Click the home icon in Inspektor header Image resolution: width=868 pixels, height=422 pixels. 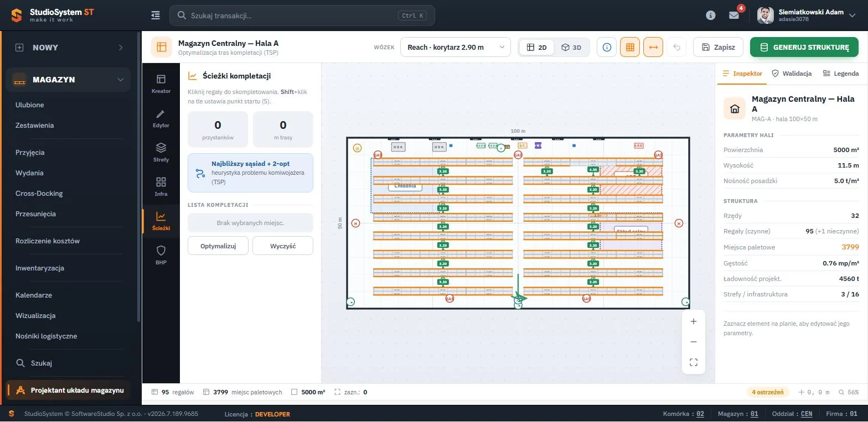(x=735, y=108)
